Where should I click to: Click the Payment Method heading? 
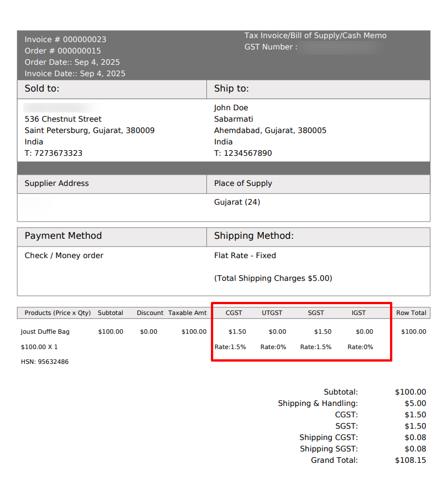coord(63,236)
